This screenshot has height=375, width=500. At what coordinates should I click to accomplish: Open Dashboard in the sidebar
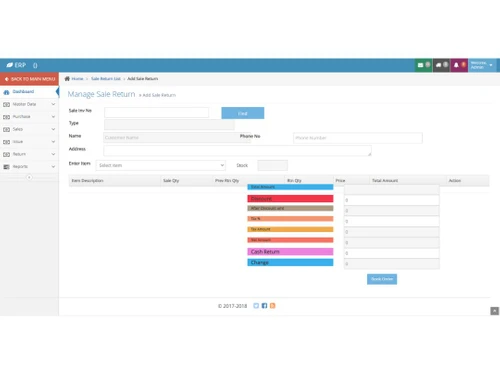pyautogui.click(x=29, y=92)
